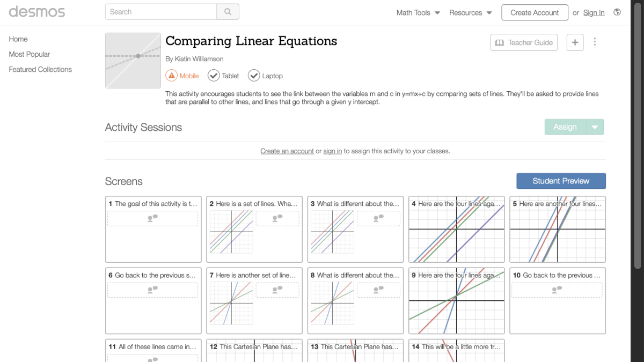Open the three-dot overflow menu icon
The height and width of the screenshot is (362, 644).
[595, 41]
